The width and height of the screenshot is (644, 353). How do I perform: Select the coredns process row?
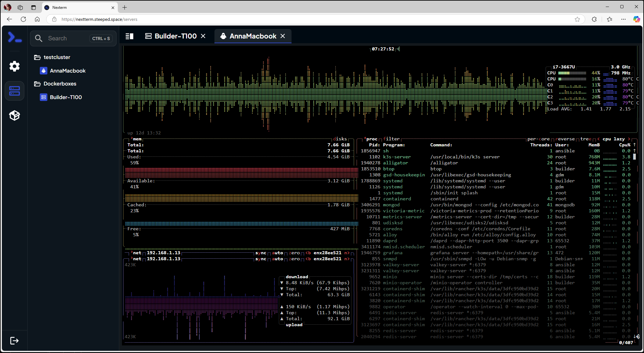495,229
